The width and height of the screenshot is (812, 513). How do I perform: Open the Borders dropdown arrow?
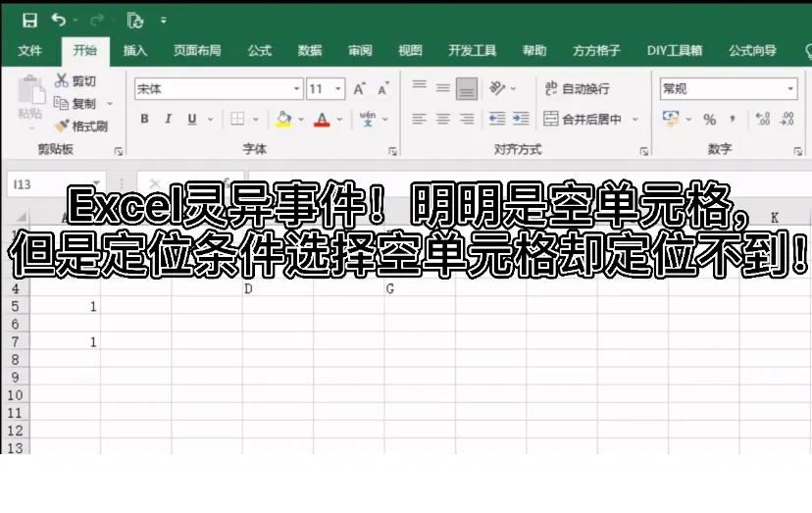256,120
